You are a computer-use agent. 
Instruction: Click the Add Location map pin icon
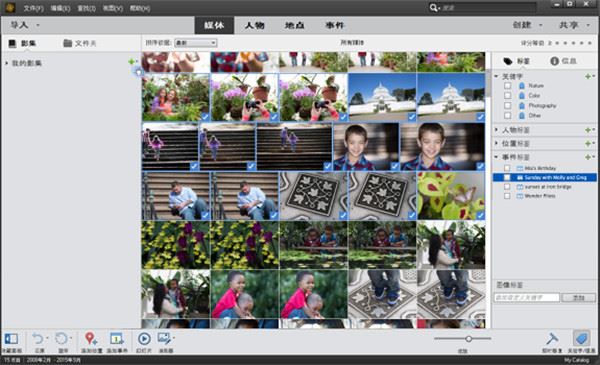coord(91,339)
